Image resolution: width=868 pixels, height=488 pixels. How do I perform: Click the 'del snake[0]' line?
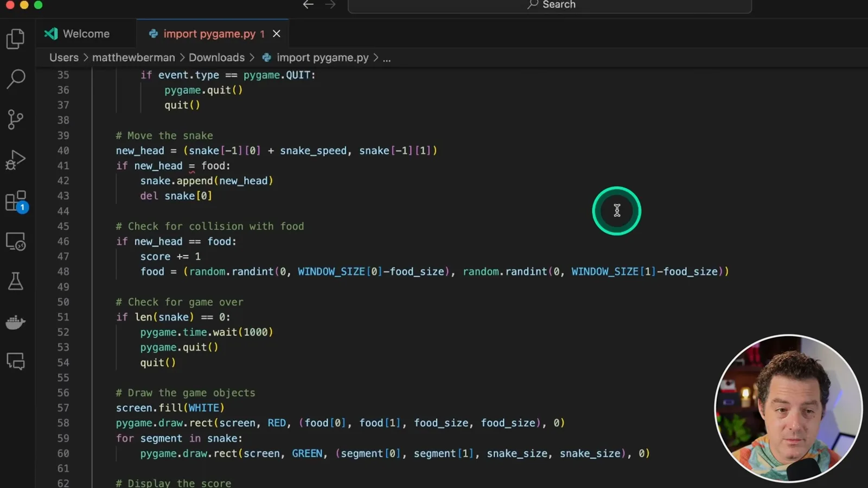(x=176, y=196)
